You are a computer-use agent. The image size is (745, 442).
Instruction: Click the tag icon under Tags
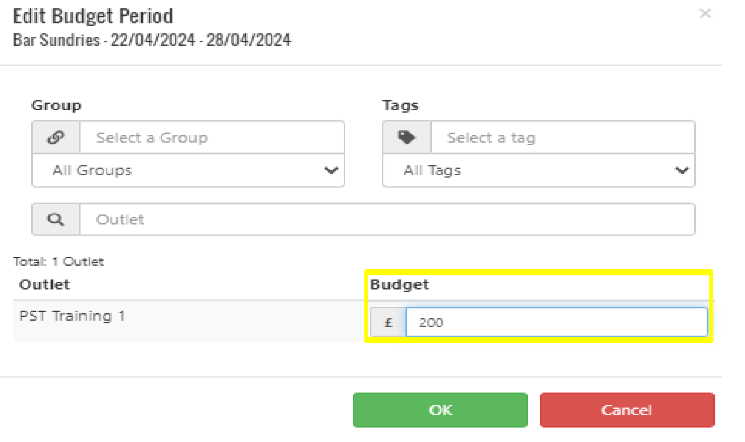[x=406, y=138]
